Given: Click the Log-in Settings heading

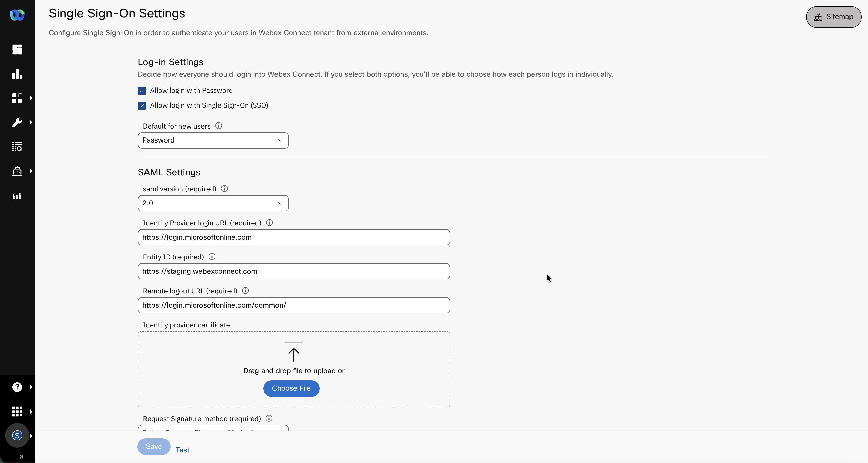Looking at the screenshot, I should point(171,62).
